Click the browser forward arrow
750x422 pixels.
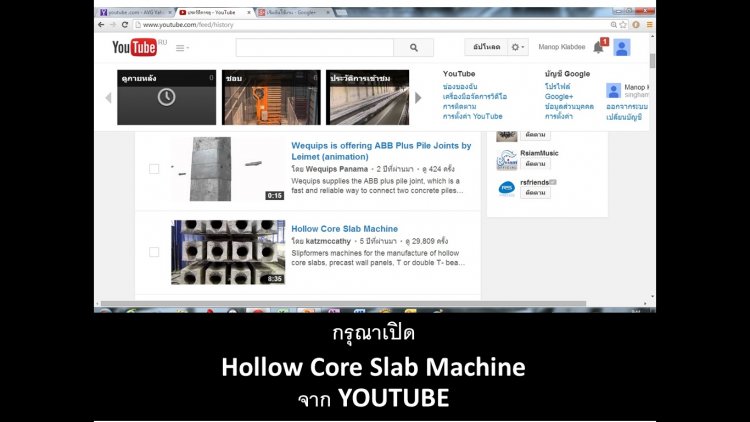click(113, 25)
